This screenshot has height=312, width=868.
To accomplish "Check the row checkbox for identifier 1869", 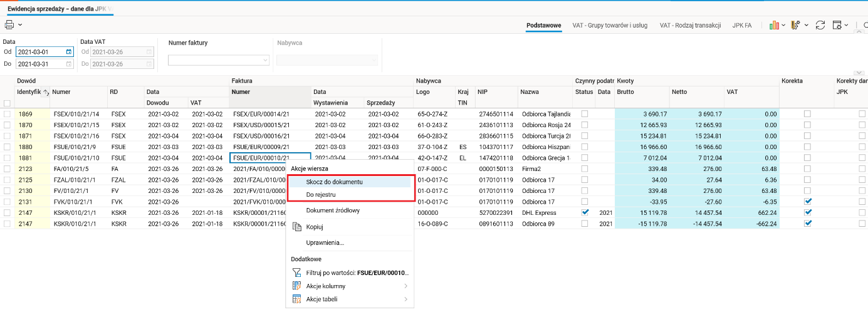I will (7, 114).
